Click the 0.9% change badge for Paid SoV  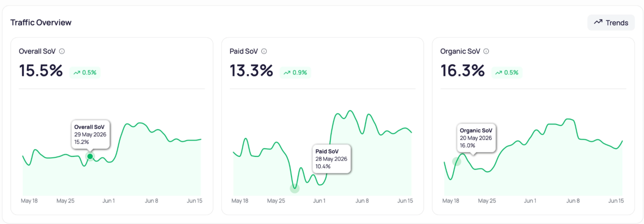pos(295,73)
